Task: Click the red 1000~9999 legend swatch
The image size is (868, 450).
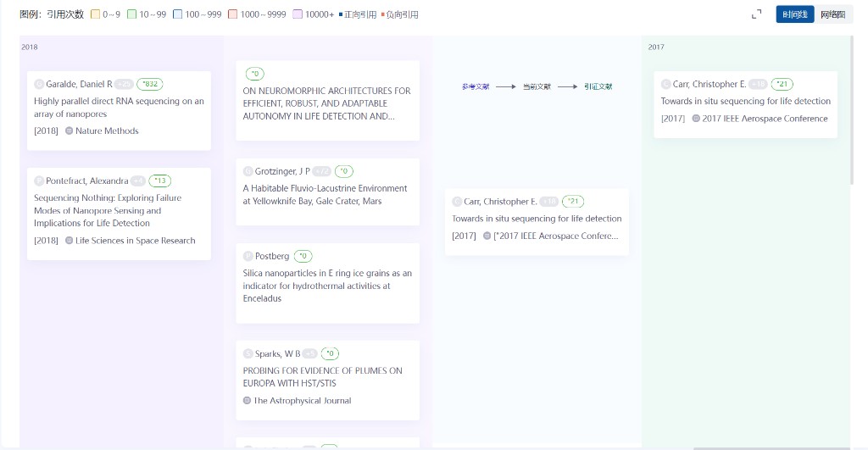Action: (x=232, y=14)
